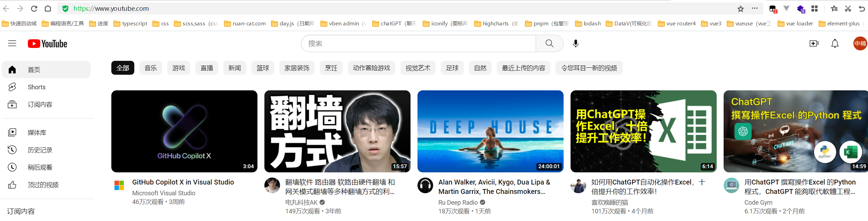868x221 pixels.
Task: Select the 音乐 filter chip
Action: [151, 68]
